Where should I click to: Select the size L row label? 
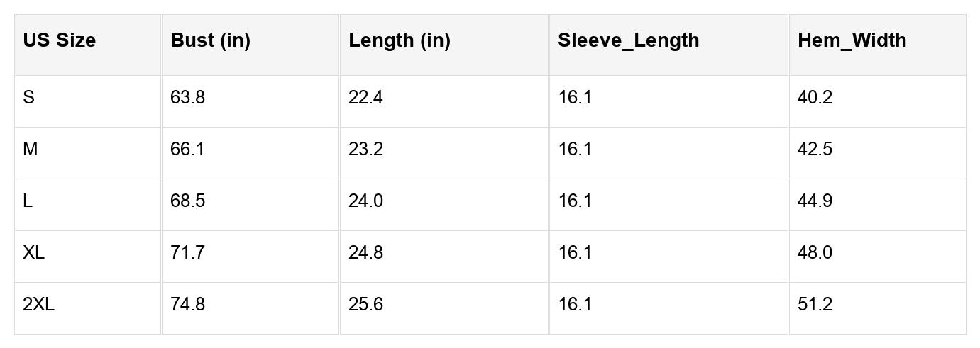coord(28,201)
